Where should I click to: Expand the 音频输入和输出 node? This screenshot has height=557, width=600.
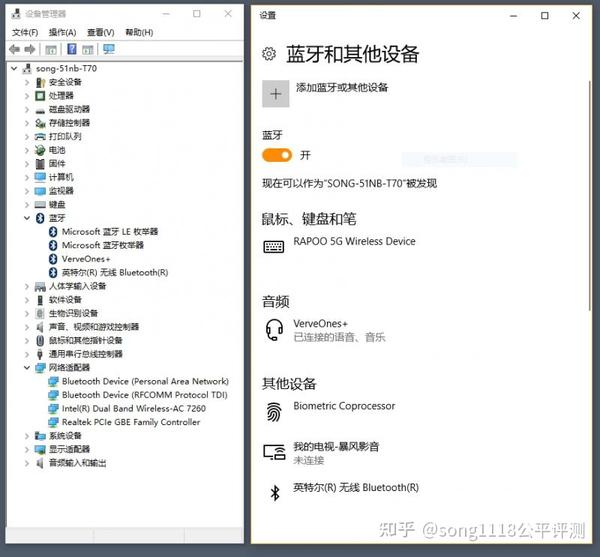click(27, 463)
